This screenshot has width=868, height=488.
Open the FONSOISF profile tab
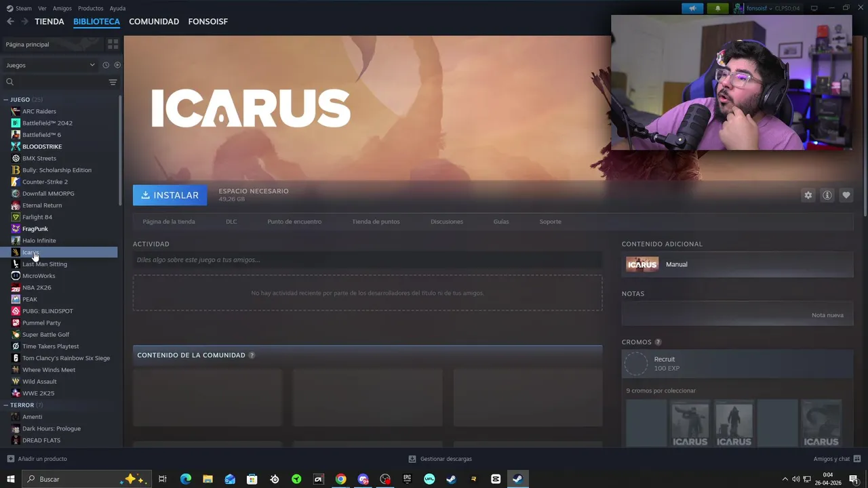208,22
